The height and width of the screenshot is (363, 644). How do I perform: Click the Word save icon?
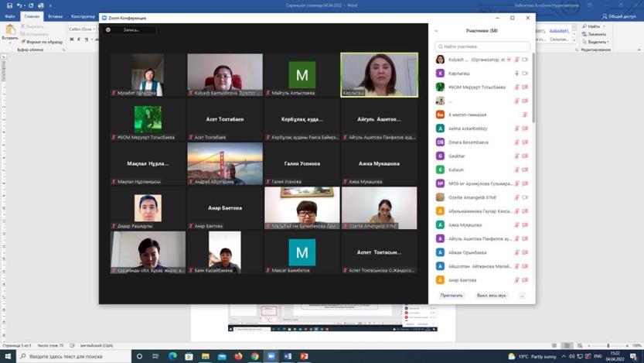pos(8,5)
